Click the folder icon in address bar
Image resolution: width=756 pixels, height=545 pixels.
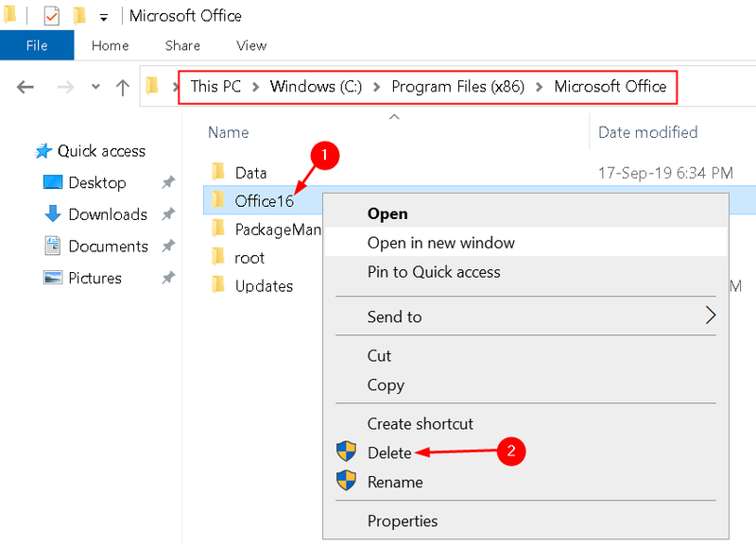(x=152, y=86)
